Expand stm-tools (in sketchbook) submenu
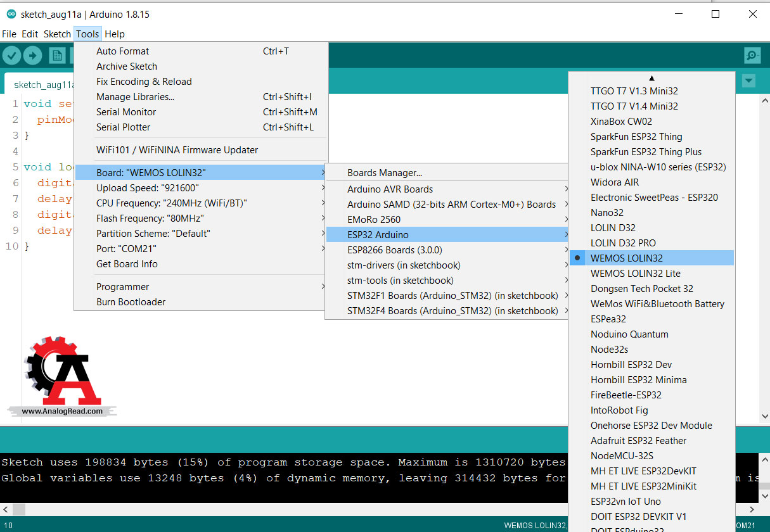 pyautogui.click(x=446, y=281)
